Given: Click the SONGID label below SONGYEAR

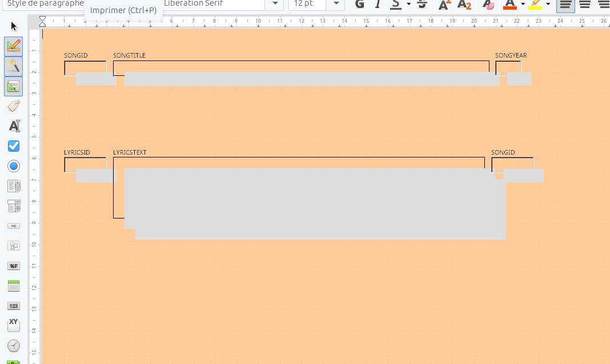Looking at the screenshot, I should point(503,152).
